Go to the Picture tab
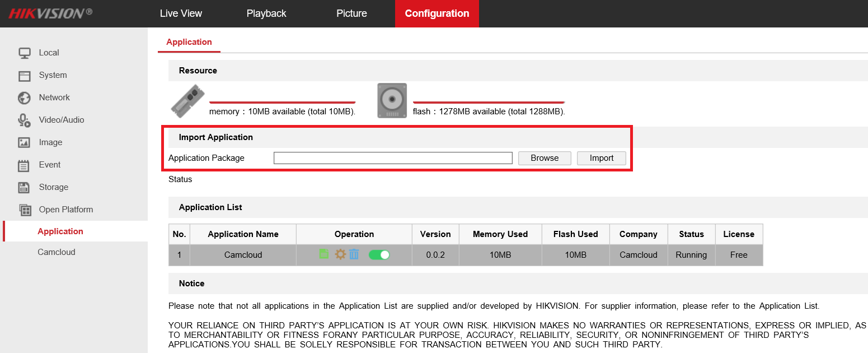Image resolution: width=868 pixels, height=353 pixels. (351, 13)
